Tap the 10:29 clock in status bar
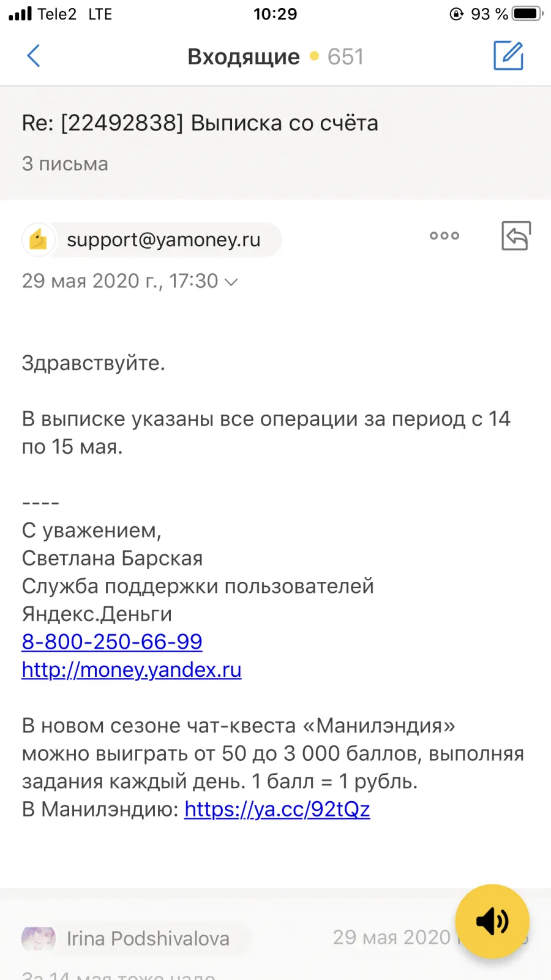The height and width of the screenshot is (980, 551). click(275, 13)
